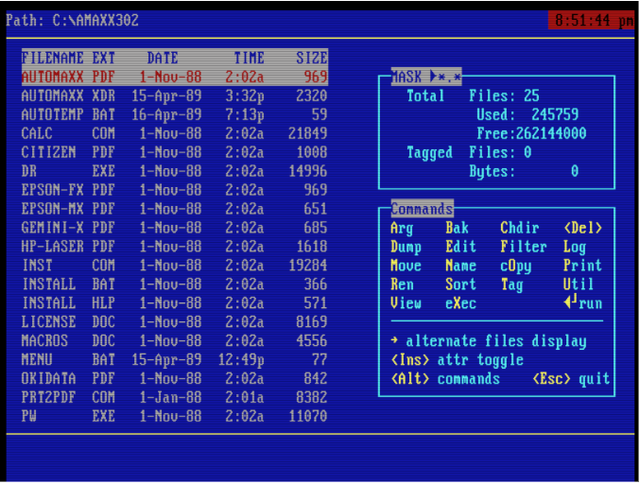Click the EXT column header

(x=104, y=58)
